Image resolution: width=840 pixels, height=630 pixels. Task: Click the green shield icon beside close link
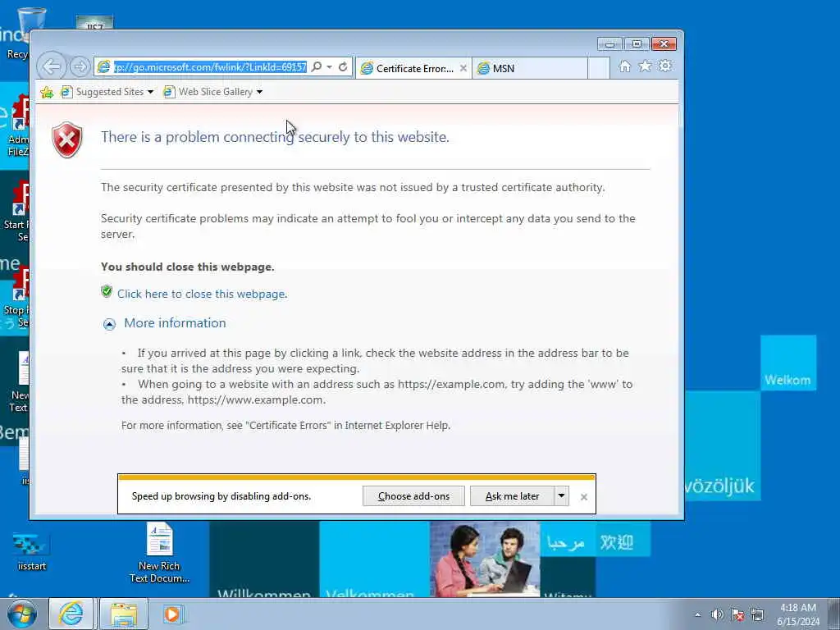point(107,291)
